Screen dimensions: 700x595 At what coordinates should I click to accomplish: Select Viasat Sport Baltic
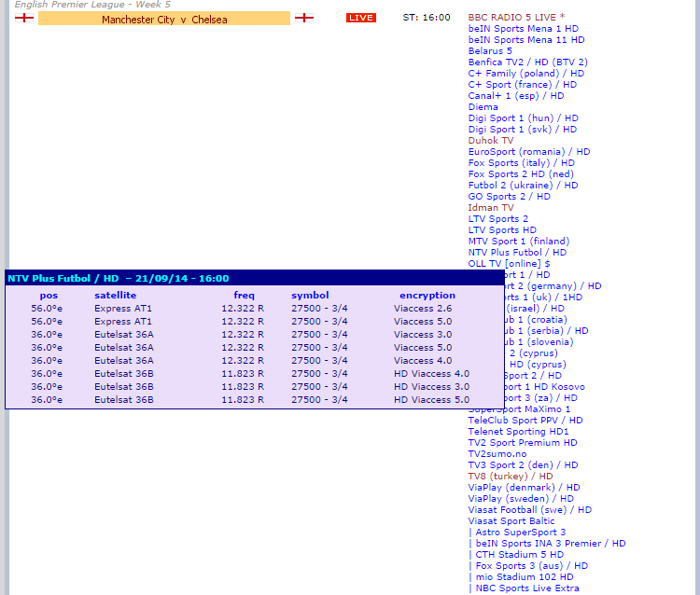511,520
